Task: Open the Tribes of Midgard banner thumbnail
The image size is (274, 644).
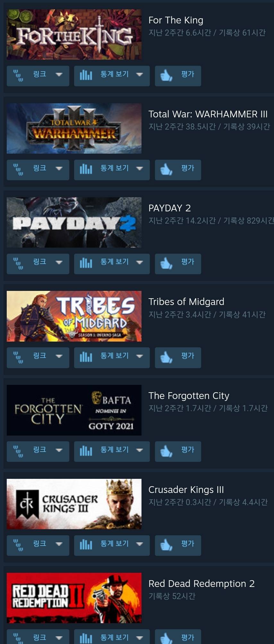Action: click(74, 316)
